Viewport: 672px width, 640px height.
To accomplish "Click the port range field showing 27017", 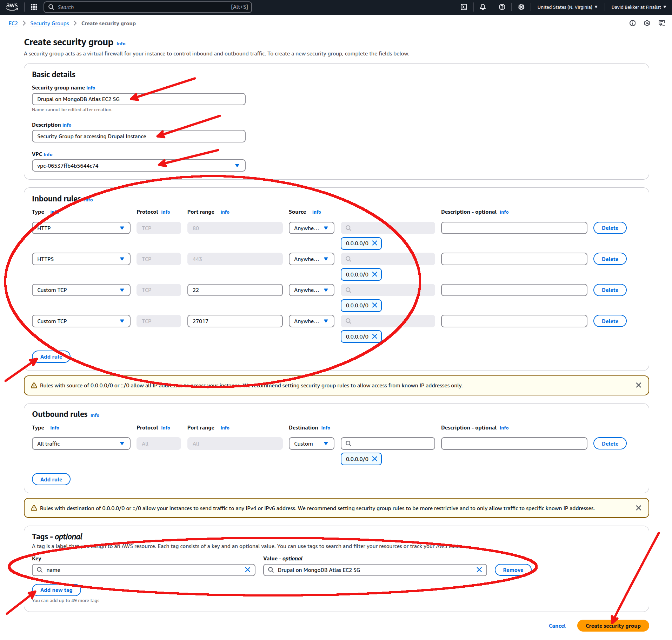I will 235,321.
